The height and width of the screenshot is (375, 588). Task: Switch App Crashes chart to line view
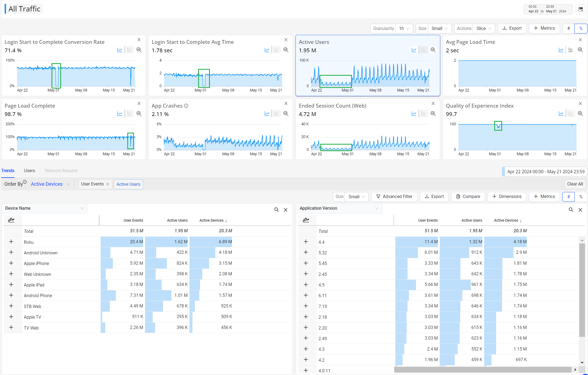point(267,114)
